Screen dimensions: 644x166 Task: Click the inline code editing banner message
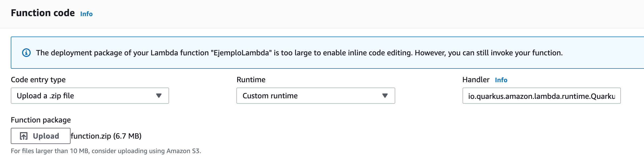[x=299, y=53]
